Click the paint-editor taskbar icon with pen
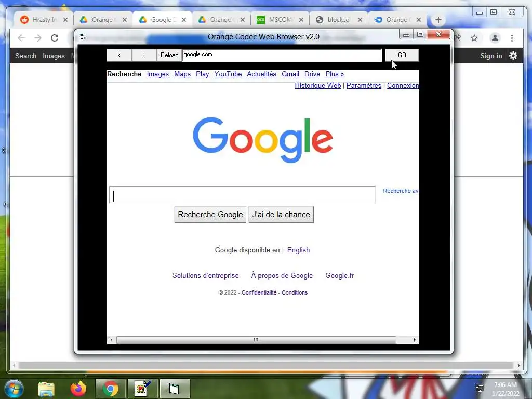Screen dimensions: 532x399 (x=143, y=389)
